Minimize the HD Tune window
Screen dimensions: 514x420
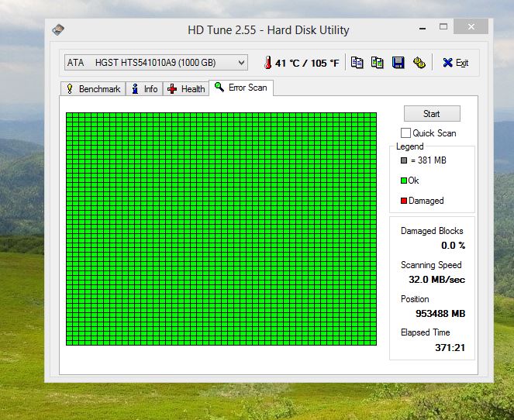(x=423, y=28)
